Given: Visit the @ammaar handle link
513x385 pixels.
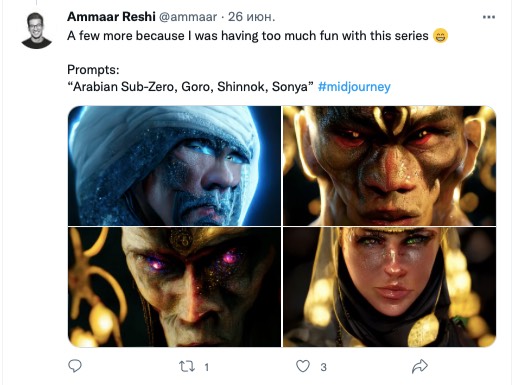Looking at the screenshot, I should (x=188, y=17).
